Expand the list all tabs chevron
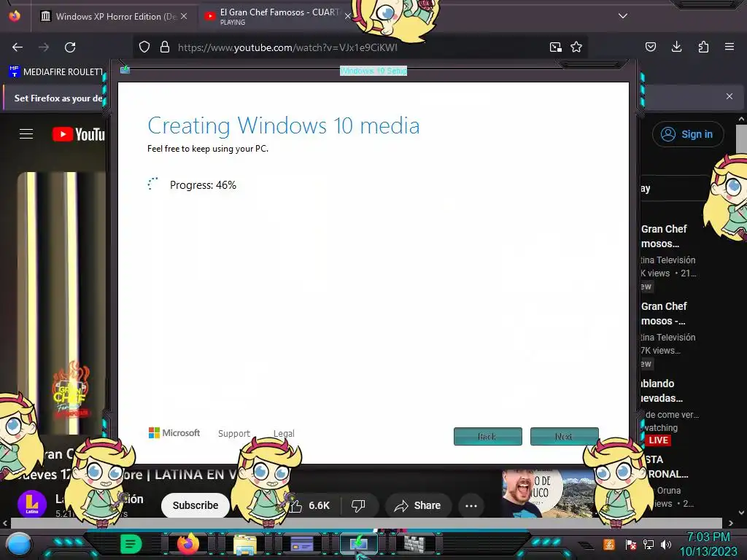747x560 pixels. point(623,16)
